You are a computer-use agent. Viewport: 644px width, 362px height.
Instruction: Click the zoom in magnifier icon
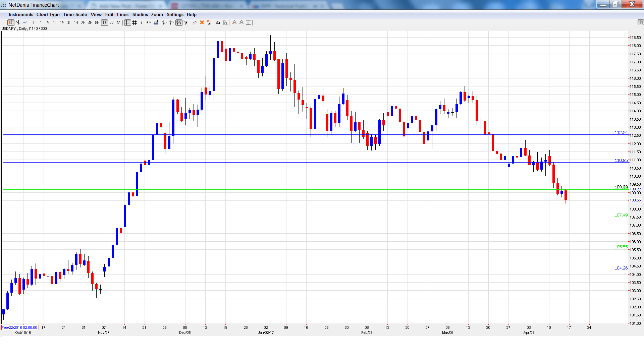pyautogui.click(x=234, y=22)
